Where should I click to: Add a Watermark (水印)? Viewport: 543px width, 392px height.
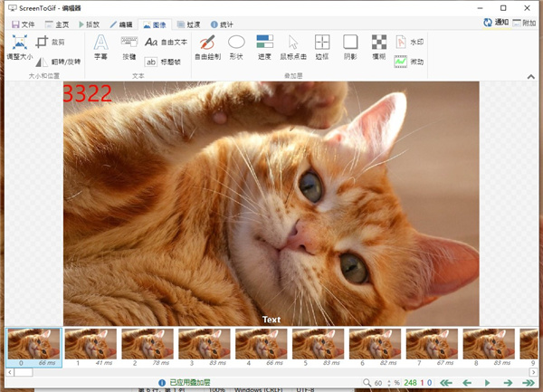coord(410,42)
